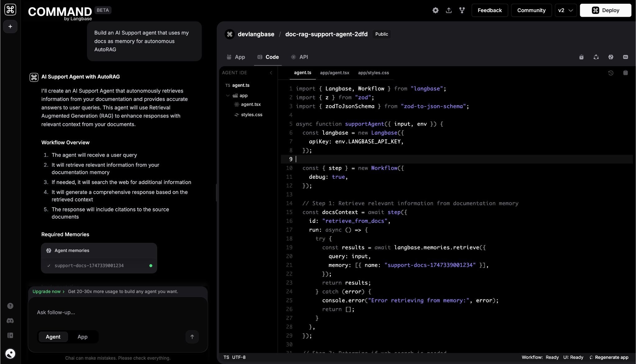The height and width of the screenshot is (364, 636).
Task: Click the markdown (M↓) icon
Action: 625,57
